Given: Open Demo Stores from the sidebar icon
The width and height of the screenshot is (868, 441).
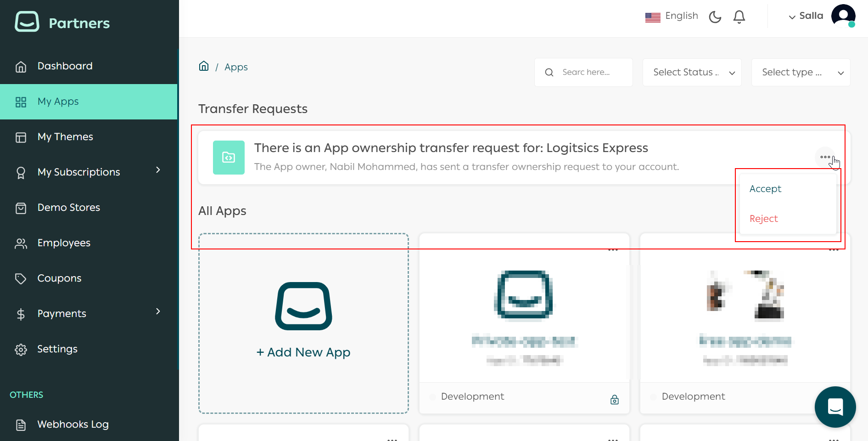Looking at the screenshot, I should 21,207.
